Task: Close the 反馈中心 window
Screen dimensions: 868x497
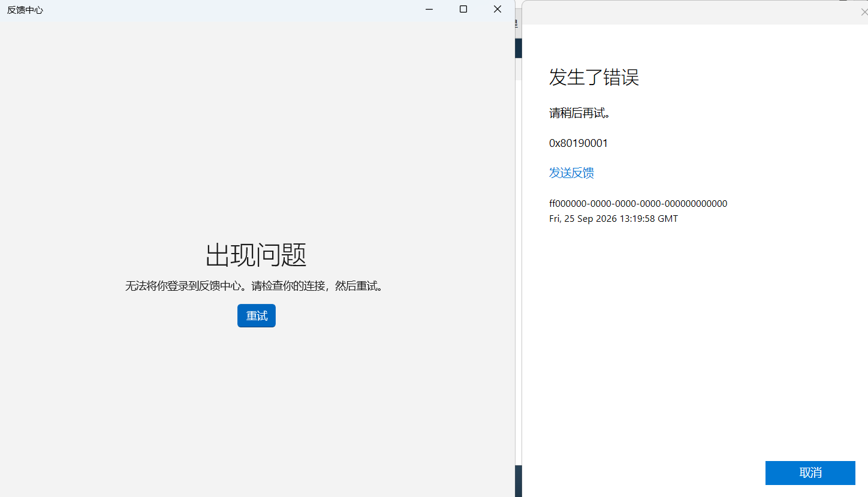Action: [x=498, y=10]
